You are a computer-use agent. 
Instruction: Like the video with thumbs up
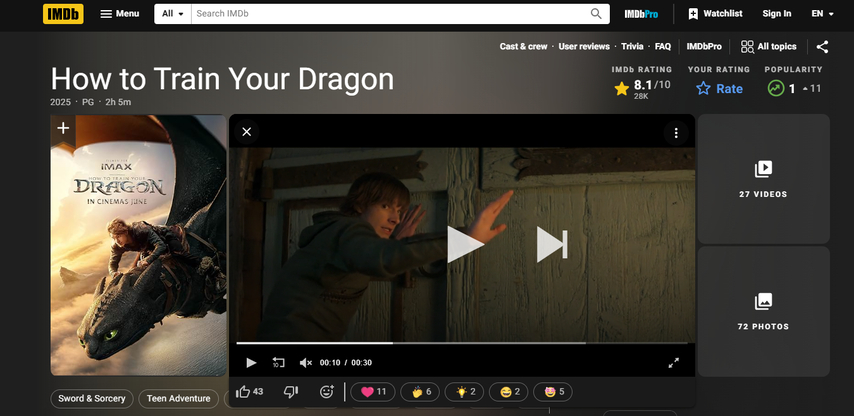(x=250, y=391)
